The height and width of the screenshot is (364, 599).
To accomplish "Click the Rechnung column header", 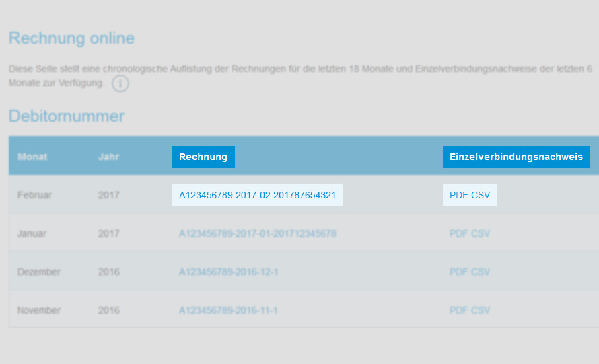I will (x=203, y=157).
